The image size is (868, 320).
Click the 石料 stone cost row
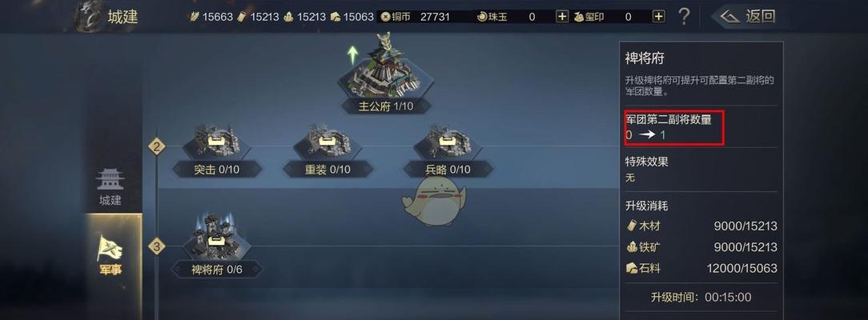701,269
